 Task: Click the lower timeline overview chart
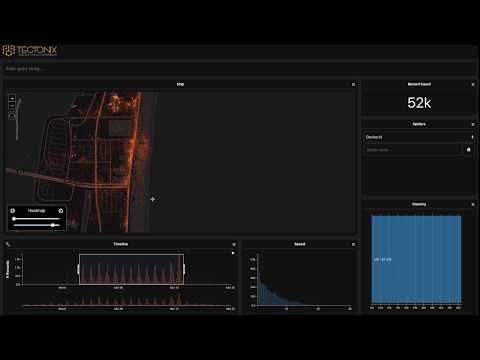[127, 301]
